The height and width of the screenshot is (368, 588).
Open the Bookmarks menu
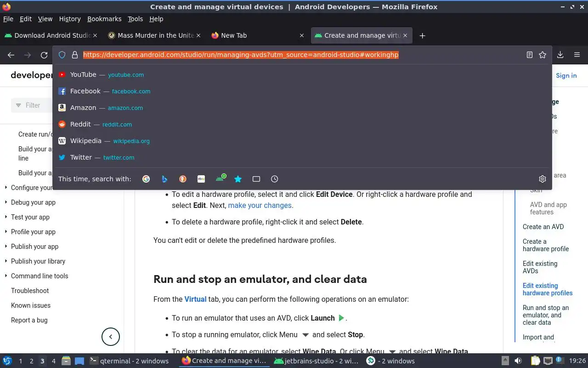click(x=104, y=19)
